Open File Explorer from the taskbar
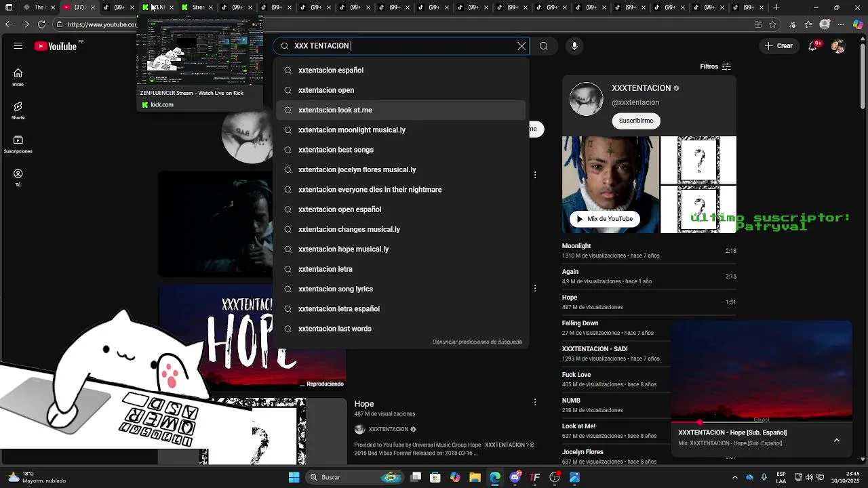This screenshot has width=868, height=488. coord(475,477)
